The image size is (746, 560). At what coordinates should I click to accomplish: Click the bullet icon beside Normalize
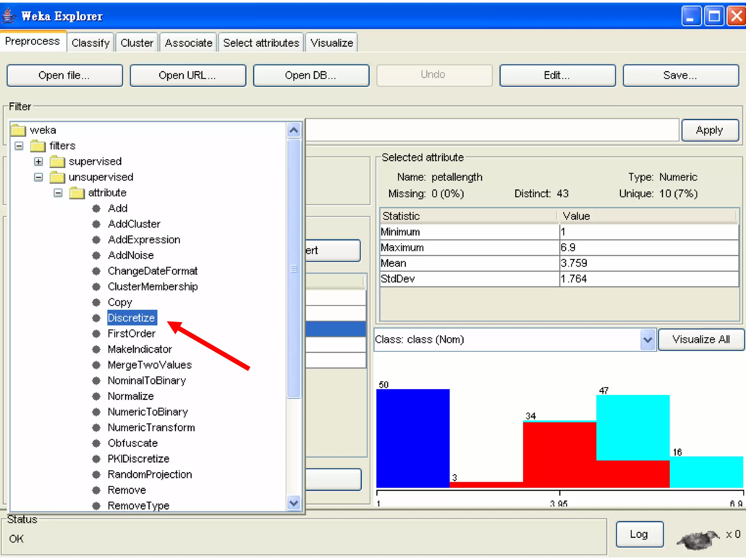96,396
